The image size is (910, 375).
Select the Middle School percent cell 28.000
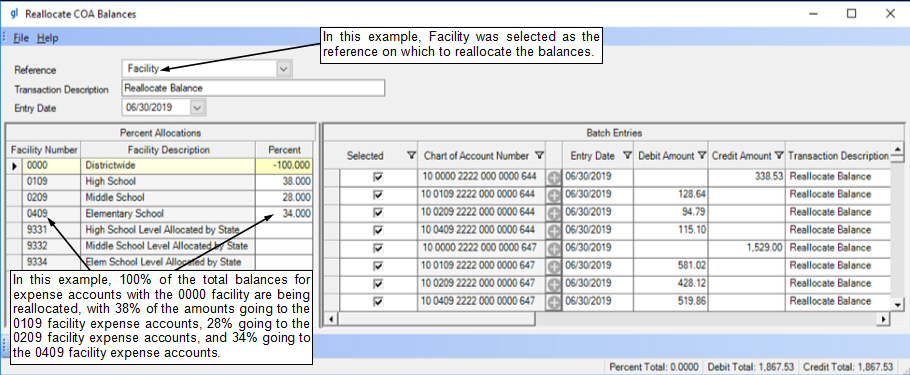click(x=284, y=198)
